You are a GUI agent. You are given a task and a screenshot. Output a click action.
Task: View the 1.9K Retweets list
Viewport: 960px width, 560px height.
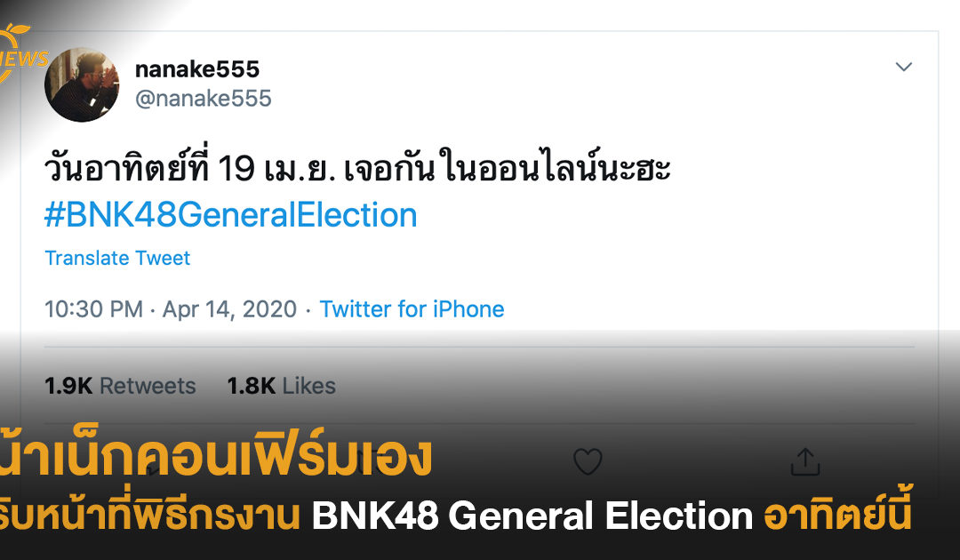[120, 386]
